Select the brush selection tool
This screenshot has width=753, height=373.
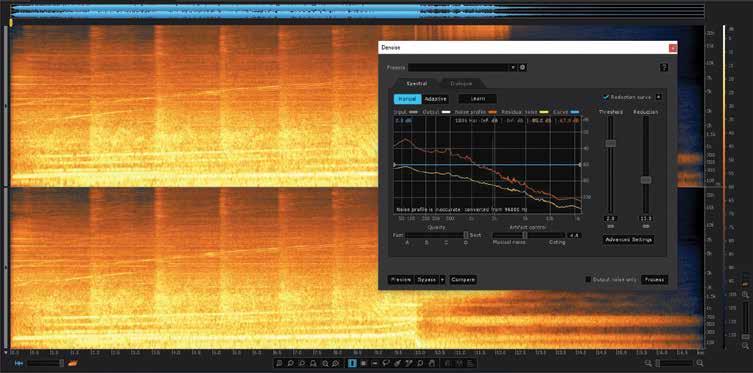(397, 363)
